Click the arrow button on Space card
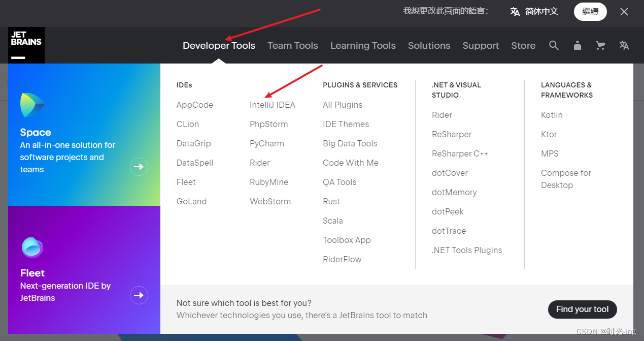 [x=139, y=167]
